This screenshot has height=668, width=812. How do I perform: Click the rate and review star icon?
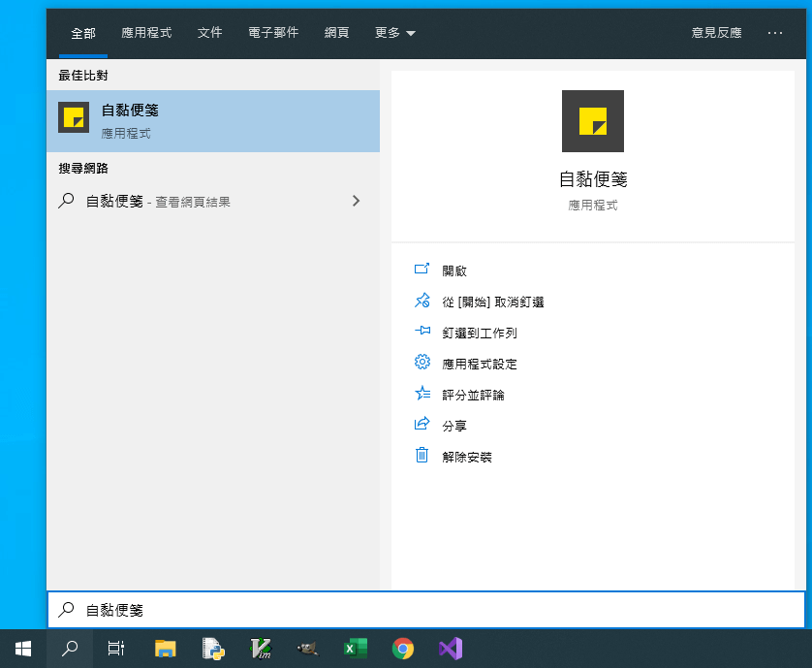pyautogui.click(x=422, y=394)
